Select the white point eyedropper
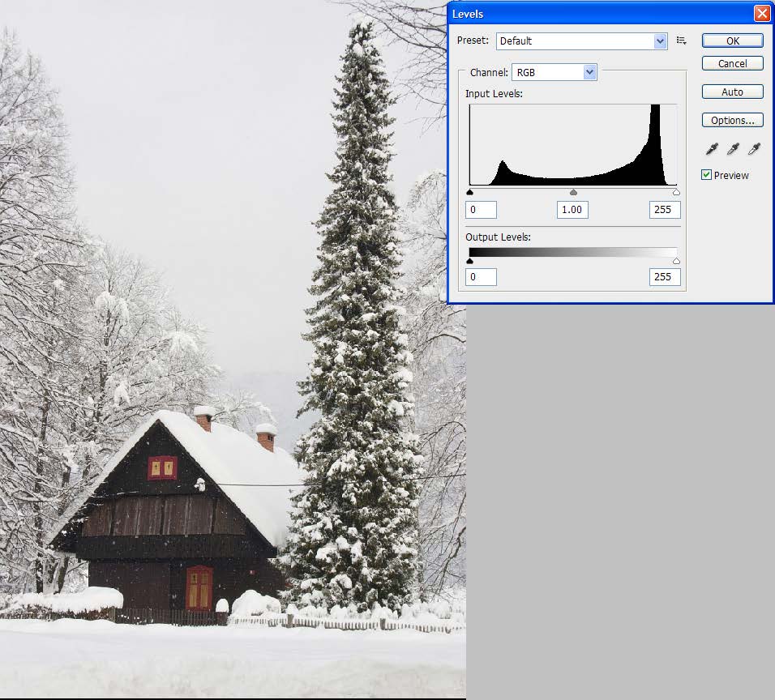 pos(754,148)
